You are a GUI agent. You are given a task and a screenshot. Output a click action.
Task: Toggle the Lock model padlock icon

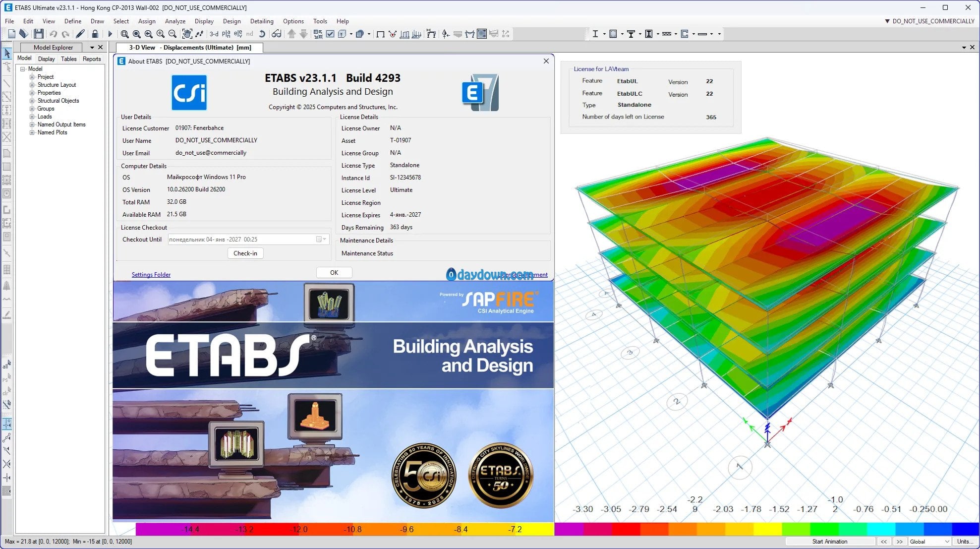coord(95,34)
